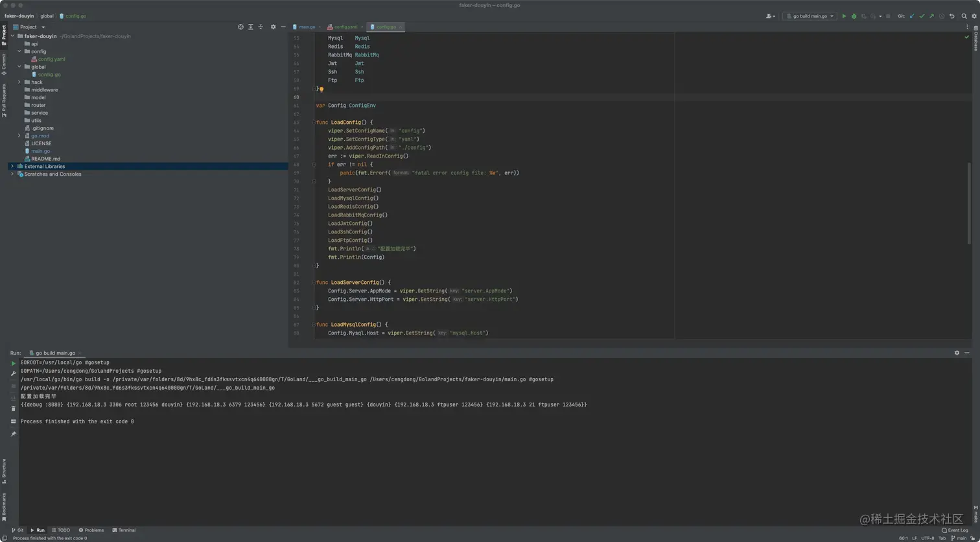Clear Run console output with trash icon
This screenshot has width=980, height=542.
coord(13,408)
